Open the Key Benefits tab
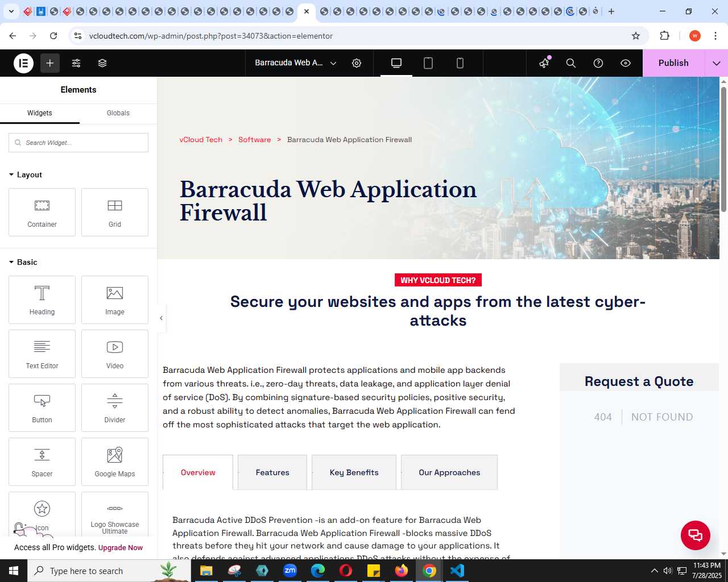 [x=354, y=472]
